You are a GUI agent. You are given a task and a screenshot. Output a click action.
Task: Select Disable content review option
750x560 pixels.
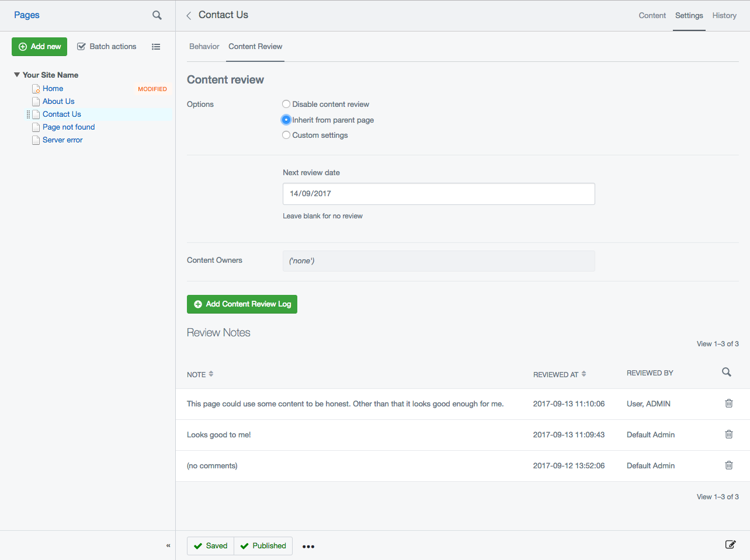click(x=286, y=104)
